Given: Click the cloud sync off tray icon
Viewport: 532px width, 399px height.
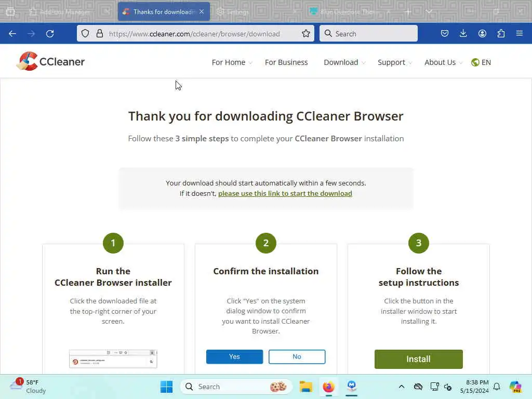Looking at the screenshot, I should [418, 387].
